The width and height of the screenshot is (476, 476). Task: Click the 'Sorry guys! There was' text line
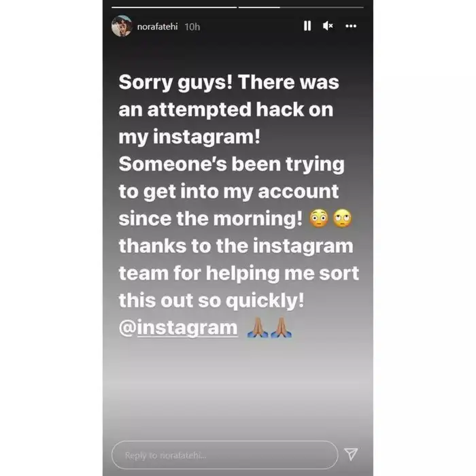[229, 82]
